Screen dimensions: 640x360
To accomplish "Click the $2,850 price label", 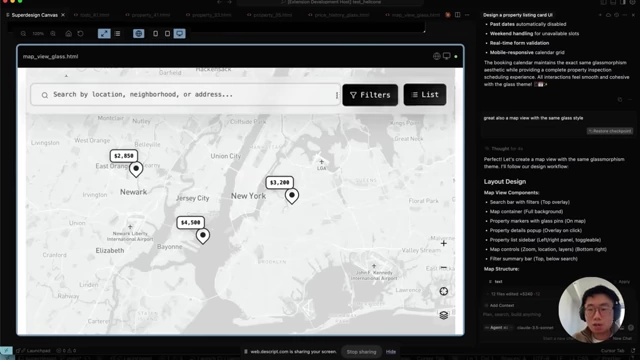I will click(x=124, y=156).
